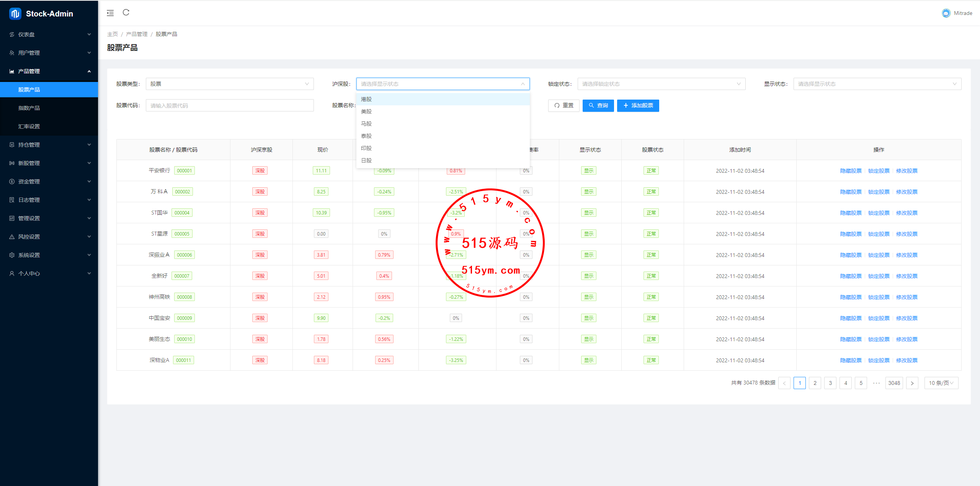Screen dimensions: 980x486
Task: Click the Stock-Admin logo icon
Action: (15, 14)
